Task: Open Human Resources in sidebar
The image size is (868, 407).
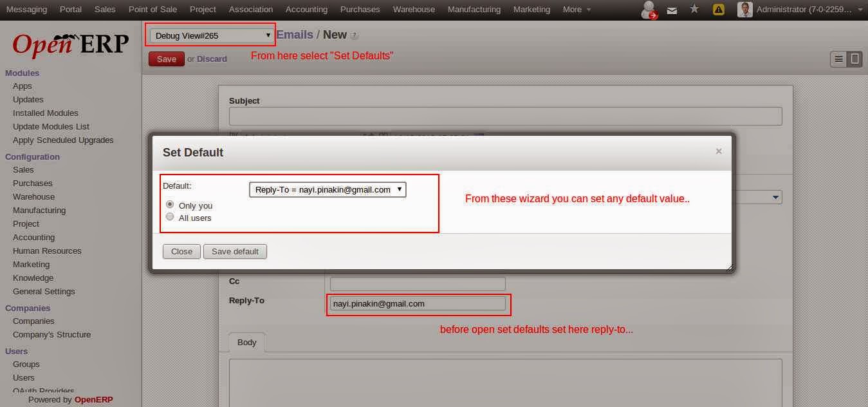Action: pos(47,251)
